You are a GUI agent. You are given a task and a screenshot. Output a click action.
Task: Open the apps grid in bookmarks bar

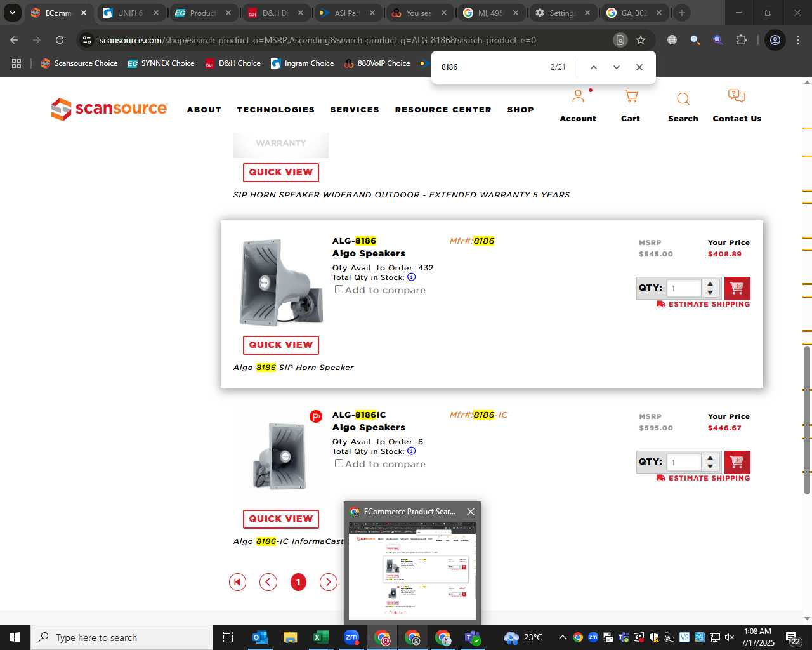(x=16, y=63)
